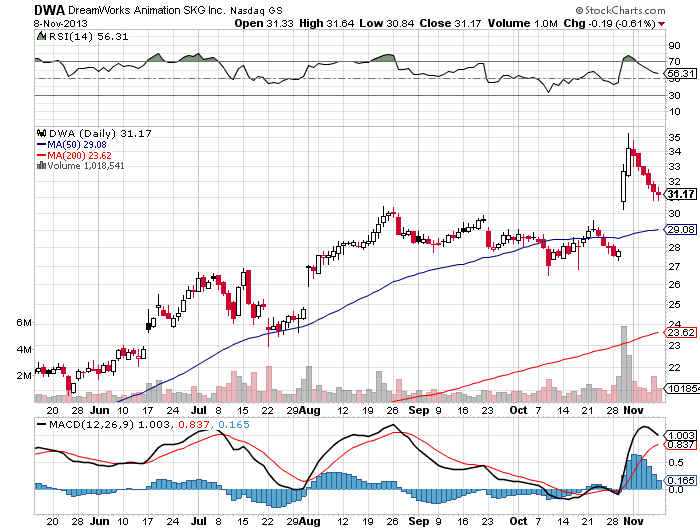This screenshot has height=530, width=700.
Task: Click the DWA (Daily) 31.17 legend text
Action: tap(100, 133)
